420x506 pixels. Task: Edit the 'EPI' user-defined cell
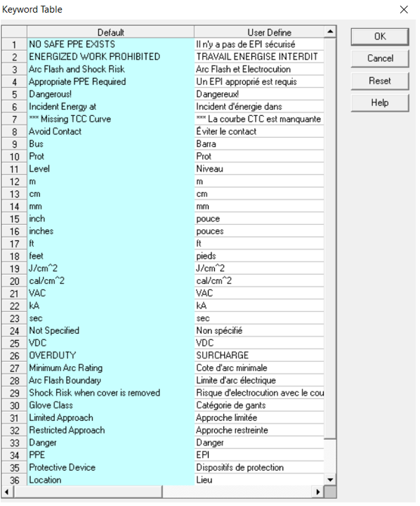(x=259, y=455)
